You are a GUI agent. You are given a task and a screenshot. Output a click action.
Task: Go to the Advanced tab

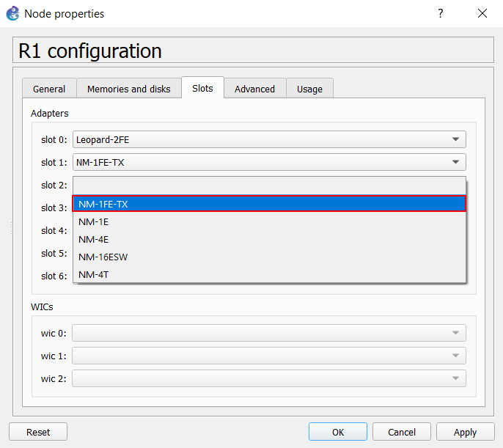[x=254, y=89]
